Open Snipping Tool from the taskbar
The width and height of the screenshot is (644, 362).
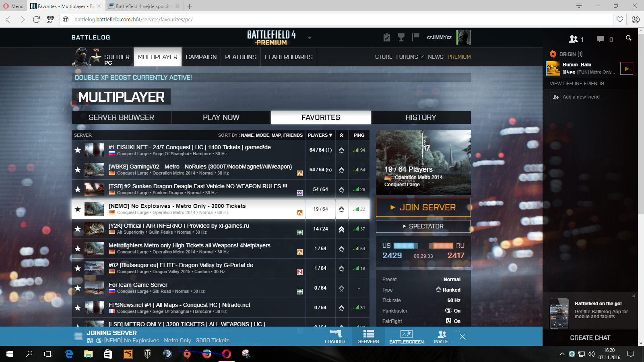246,354
